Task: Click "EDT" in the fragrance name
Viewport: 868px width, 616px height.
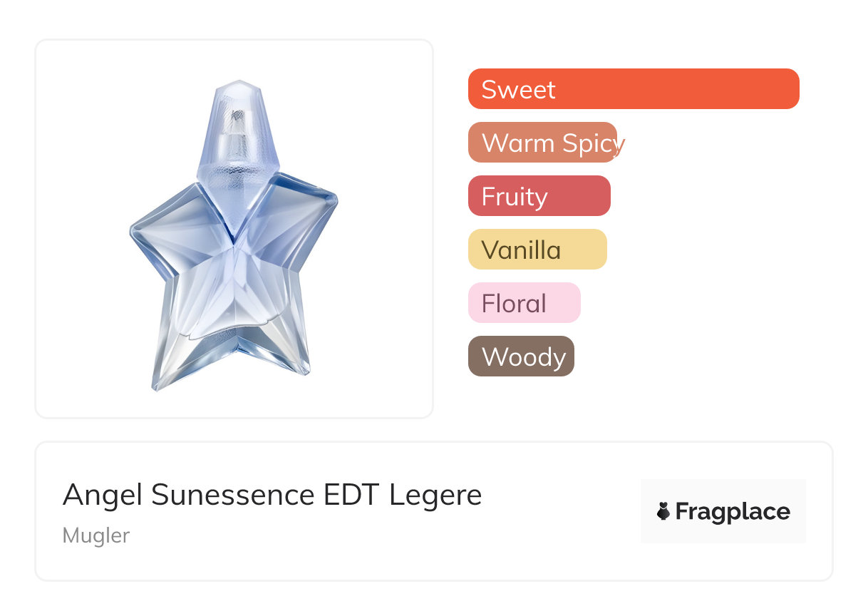Action: [x=351, y=495]
